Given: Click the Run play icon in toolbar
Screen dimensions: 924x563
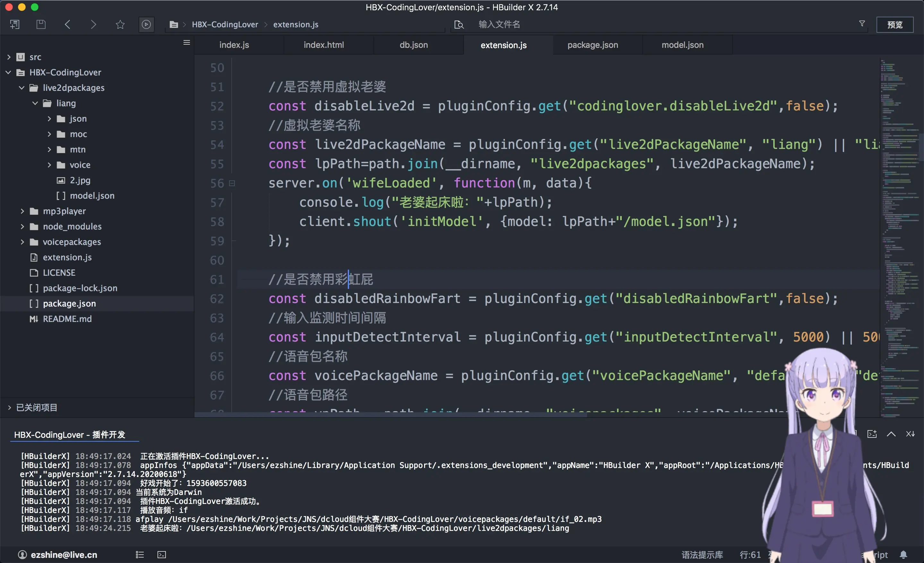Looking at the screenshot, I should click(x=146, y=24).
